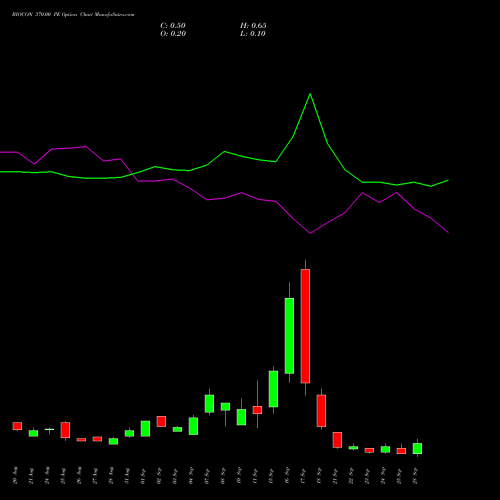The image size is (500, 500).
Task: Select the green candlestick on 07 Sep
Action: point(209,404)
